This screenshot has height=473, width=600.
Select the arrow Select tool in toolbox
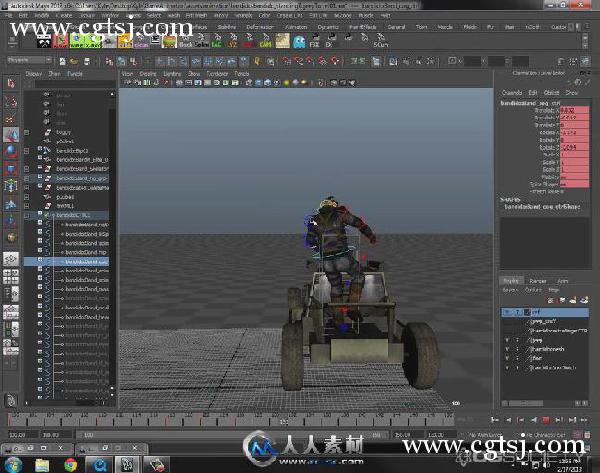click(x=11, y=83)
